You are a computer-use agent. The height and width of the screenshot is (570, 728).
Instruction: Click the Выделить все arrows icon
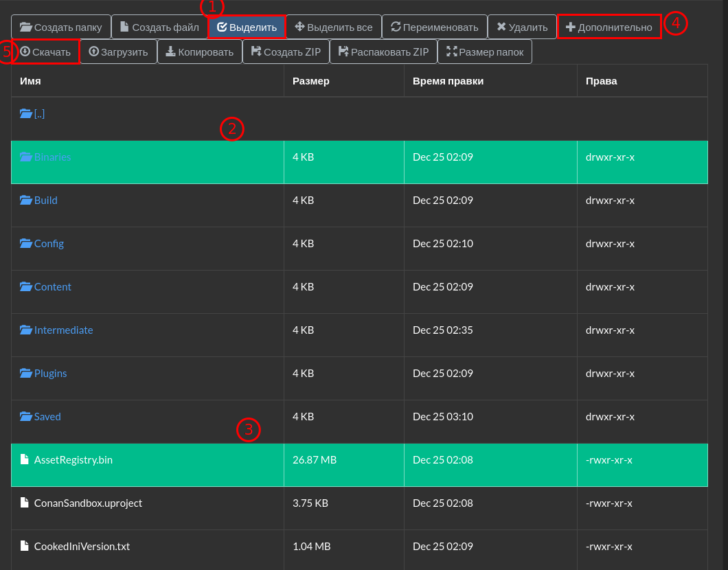(x=300, y=27)
